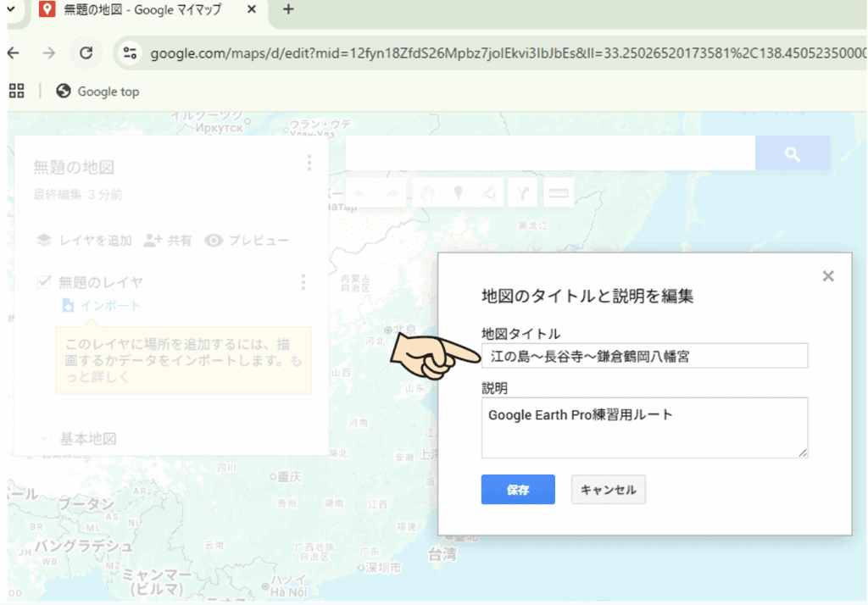Image resolution: width=868 pixels, height=605 pixels.
Task: Click the インポート import link
Action: [x=109, y=306]
